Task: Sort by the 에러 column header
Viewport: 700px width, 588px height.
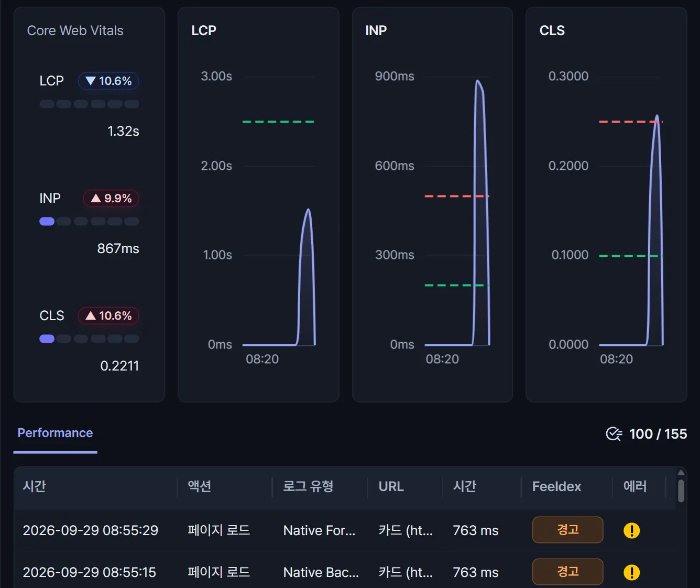Action: (x=635, y=486)
